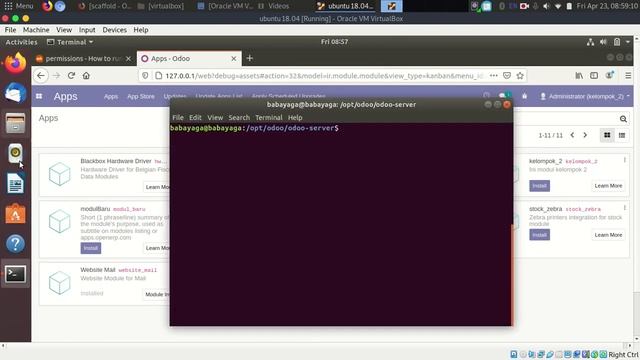The image size is (640, 360).
Task: Go to previous page of apps
Action: [x=572, y=135]
